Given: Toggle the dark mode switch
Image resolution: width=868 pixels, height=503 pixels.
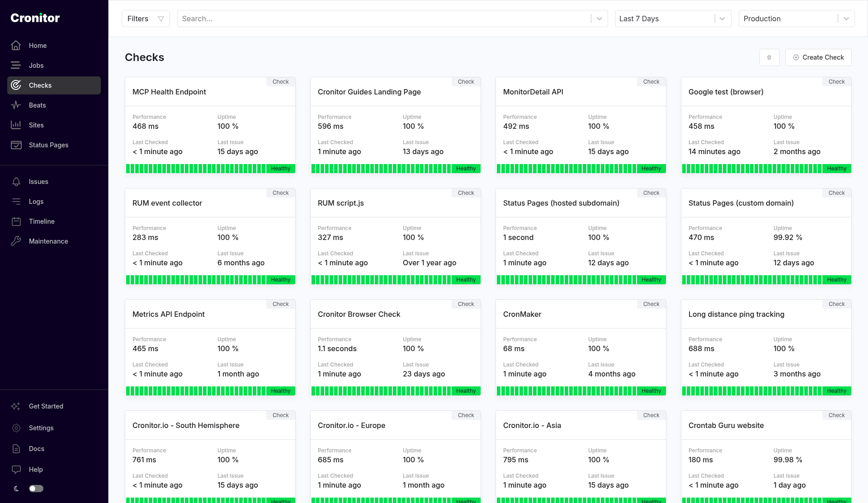Looking at the screenshot, I should [x=36, y=489].
